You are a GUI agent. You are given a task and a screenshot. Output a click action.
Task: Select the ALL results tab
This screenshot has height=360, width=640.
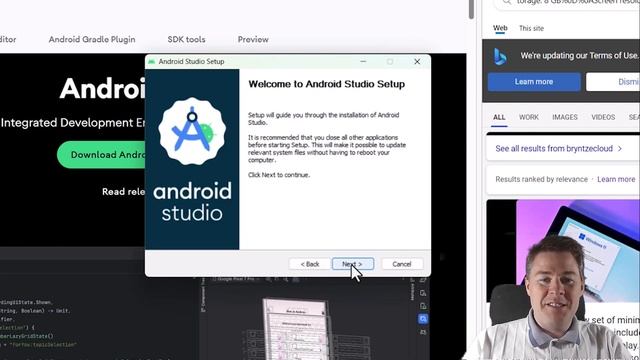pos(499,117)
